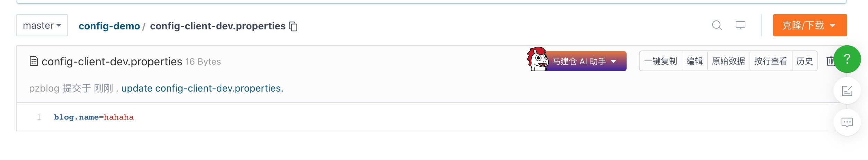Open the update config-client-dev.properties commit link
Screen dimensions: 868x160
(x=202, y=88)
